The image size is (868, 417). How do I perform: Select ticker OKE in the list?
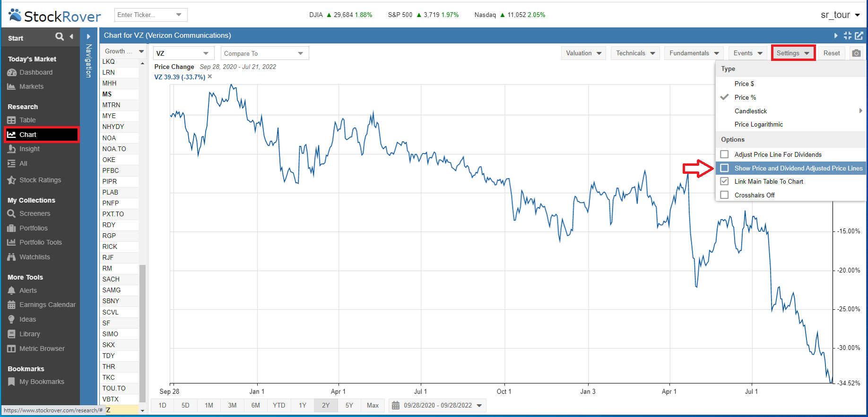tap(120, 160)
